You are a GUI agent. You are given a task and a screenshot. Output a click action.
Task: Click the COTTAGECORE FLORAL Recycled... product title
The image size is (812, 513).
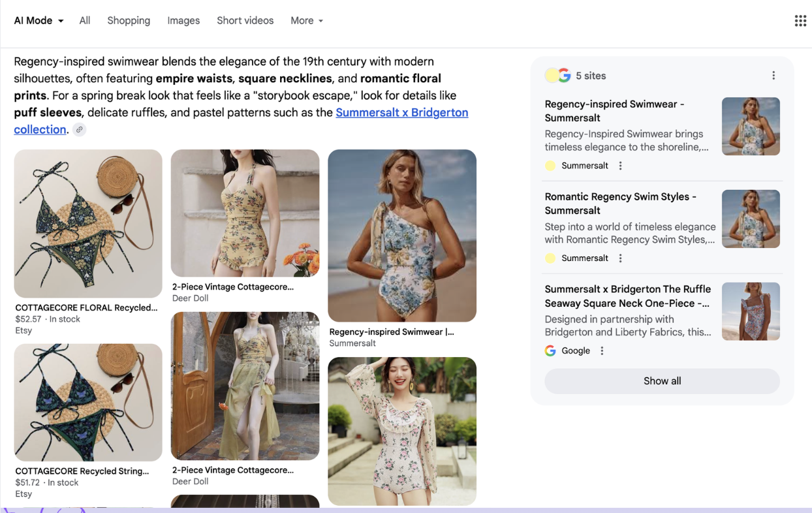86,308
